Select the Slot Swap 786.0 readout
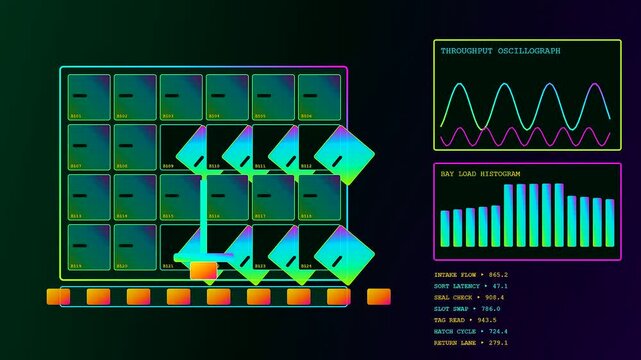 (x=467, y=309)
